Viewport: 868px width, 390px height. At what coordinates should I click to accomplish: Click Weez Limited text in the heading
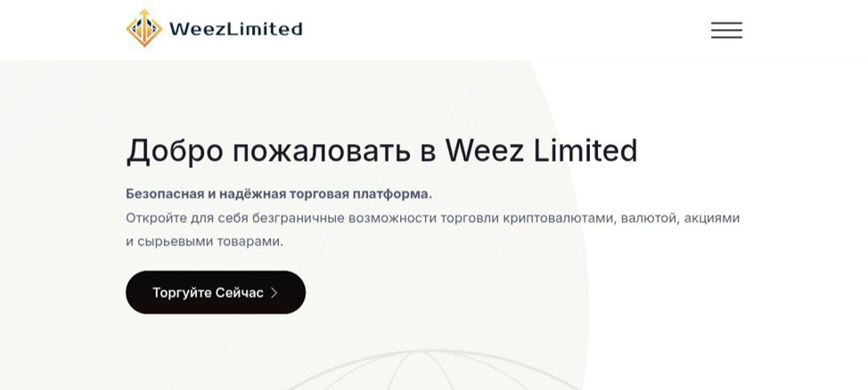(x=541, y=150)
